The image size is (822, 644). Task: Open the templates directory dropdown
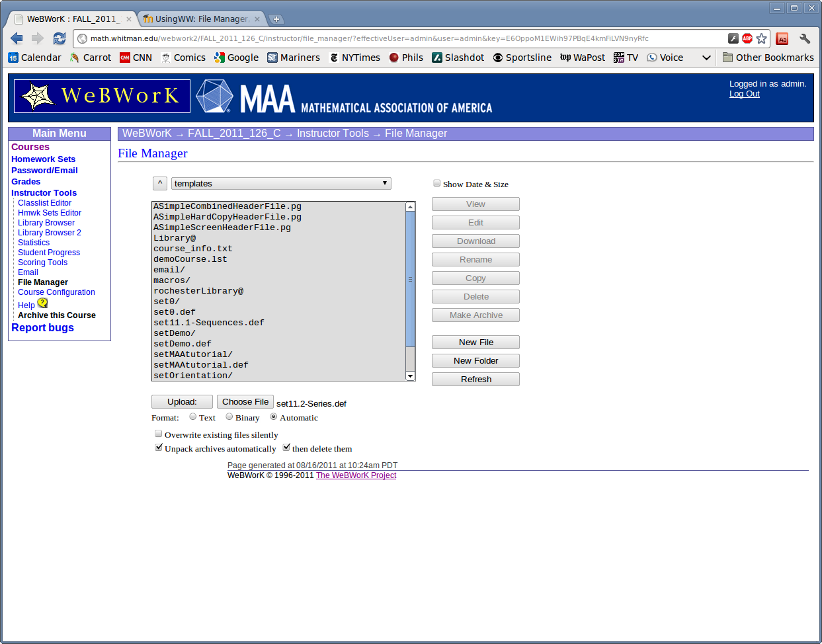coord(281,183)
